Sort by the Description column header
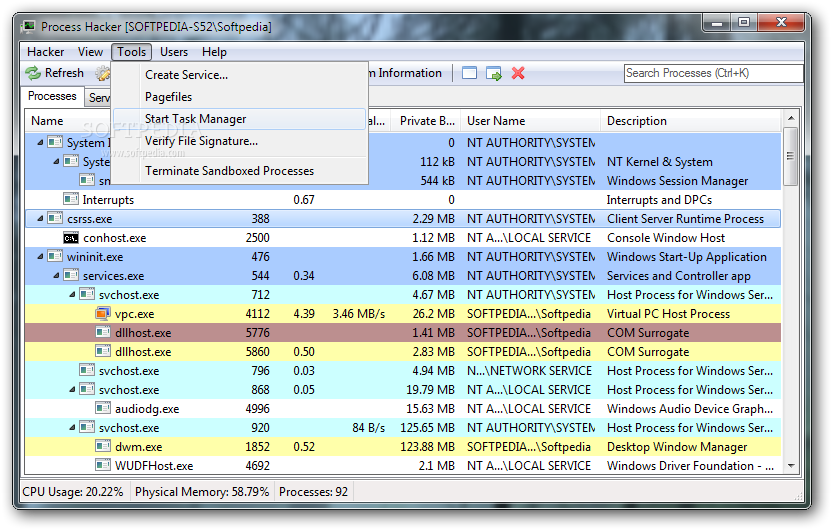Screen dimensions: 832x530 [691, 121]
